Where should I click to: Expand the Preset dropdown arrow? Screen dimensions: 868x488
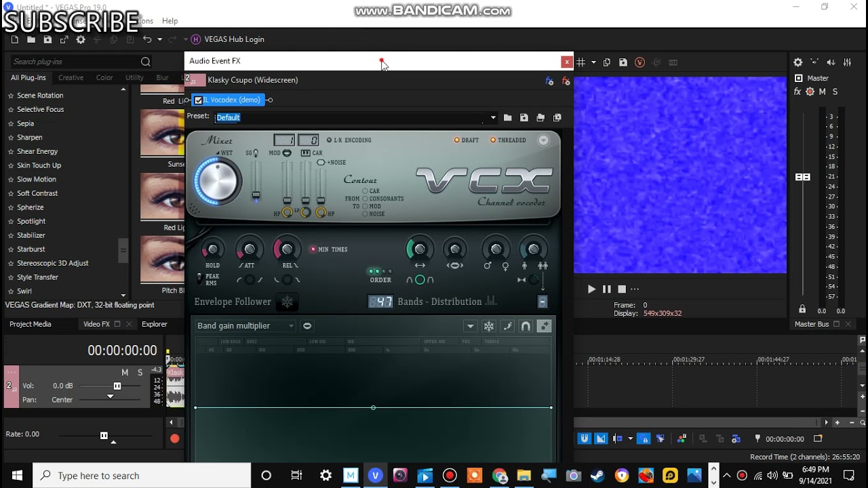point(493,118)
